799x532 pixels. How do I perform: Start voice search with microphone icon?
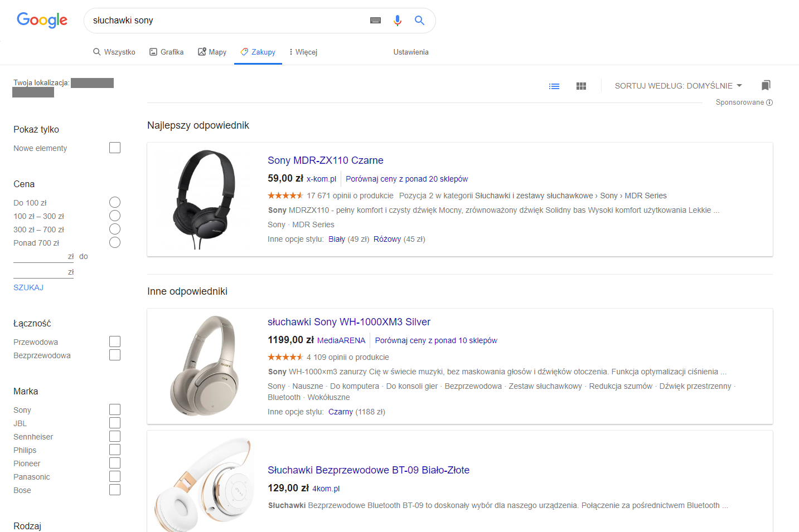coord(397,21)
